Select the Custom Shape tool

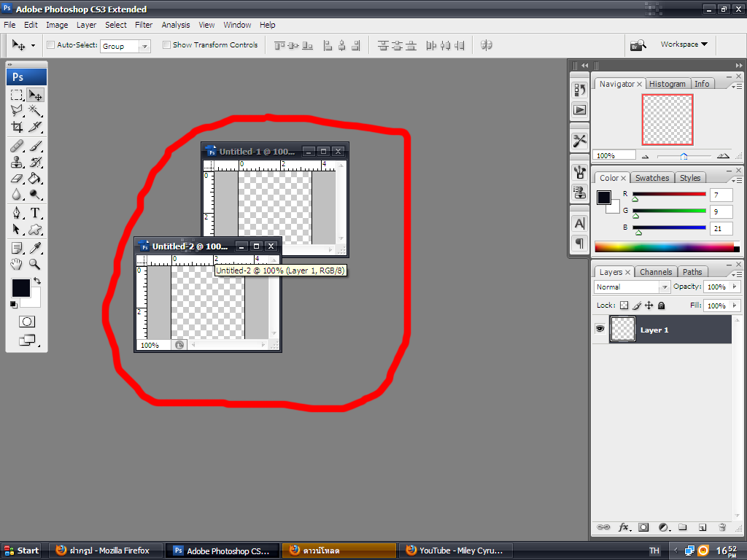click(35, 230)
